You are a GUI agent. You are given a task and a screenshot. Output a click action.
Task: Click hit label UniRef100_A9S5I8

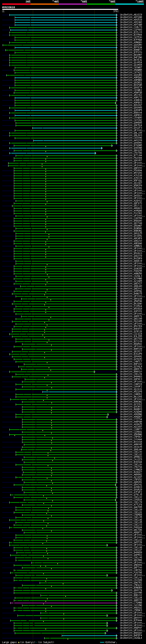tap(131, 20)
